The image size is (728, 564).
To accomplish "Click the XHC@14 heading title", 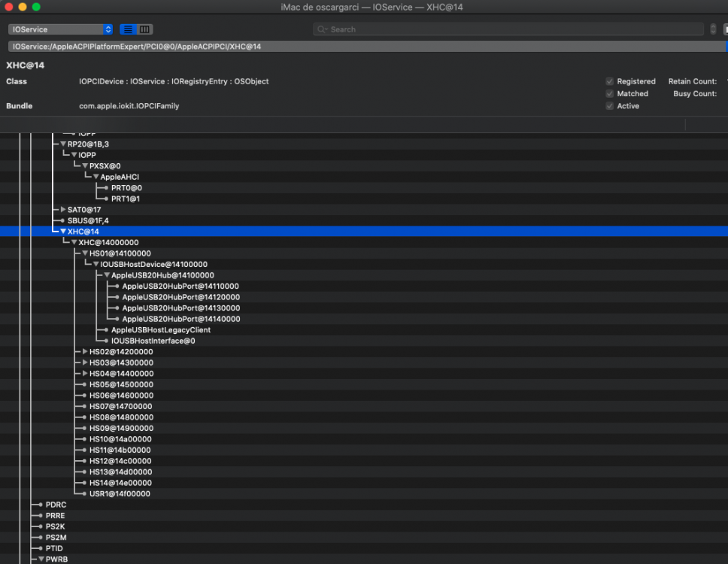I will click(x=25, y=65).
